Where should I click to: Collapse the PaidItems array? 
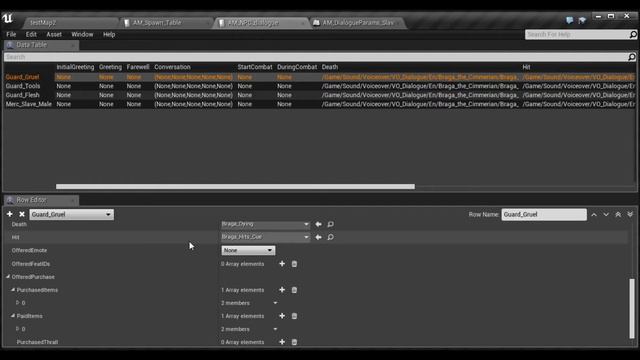[x=13, y=316]
